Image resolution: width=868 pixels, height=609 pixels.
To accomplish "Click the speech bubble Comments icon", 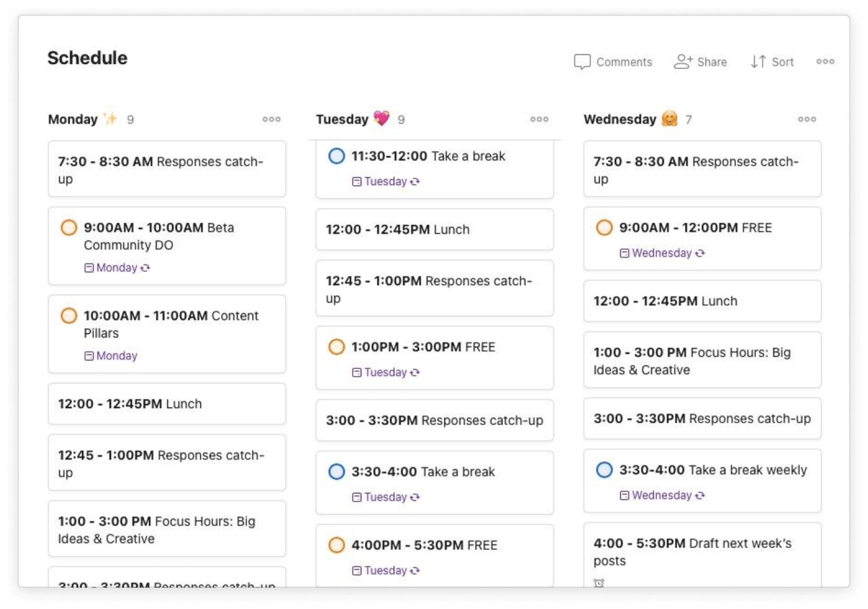I will pyautogui.click(x=582, y=62).
